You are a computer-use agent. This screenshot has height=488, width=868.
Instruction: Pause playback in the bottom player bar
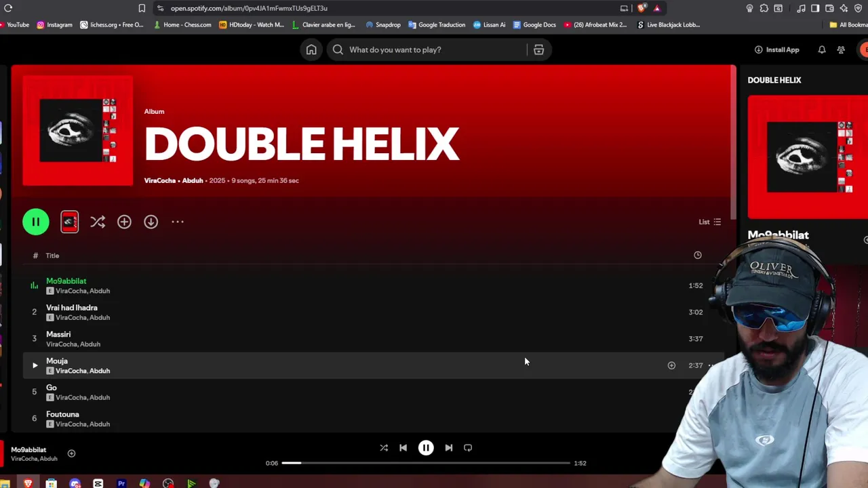[x=426, y=447]
